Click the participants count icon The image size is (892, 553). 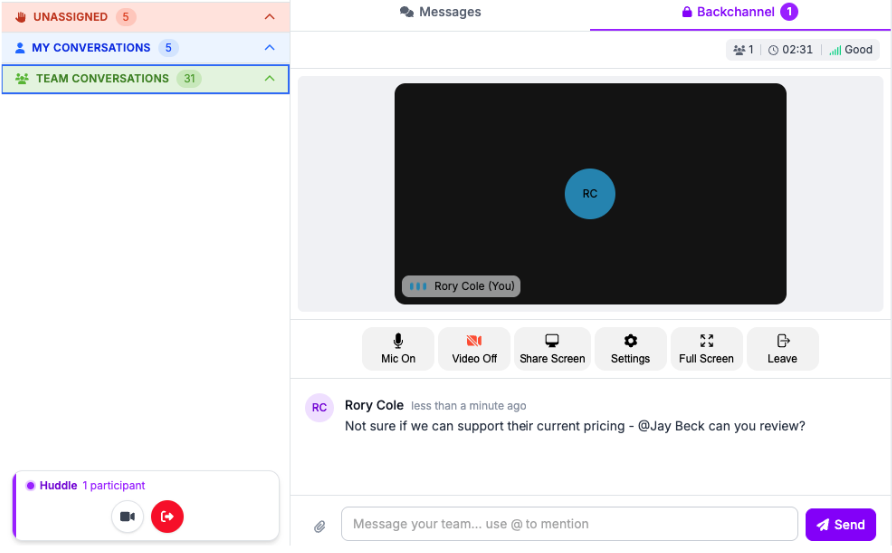[x=739, y=50]
